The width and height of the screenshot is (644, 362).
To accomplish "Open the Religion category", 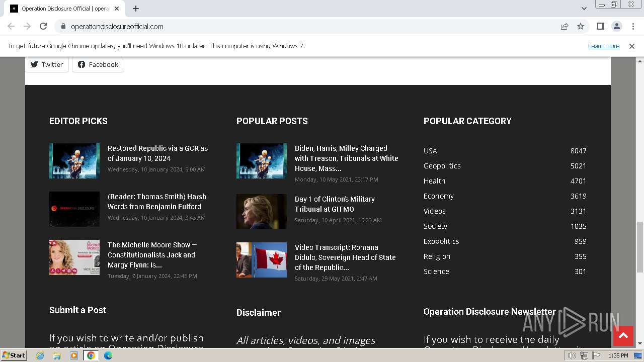I will click(437, 256).
